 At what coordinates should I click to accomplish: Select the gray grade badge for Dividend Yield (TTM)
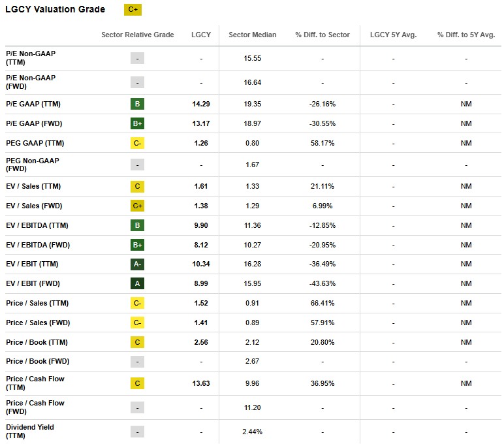coord(137,432)
